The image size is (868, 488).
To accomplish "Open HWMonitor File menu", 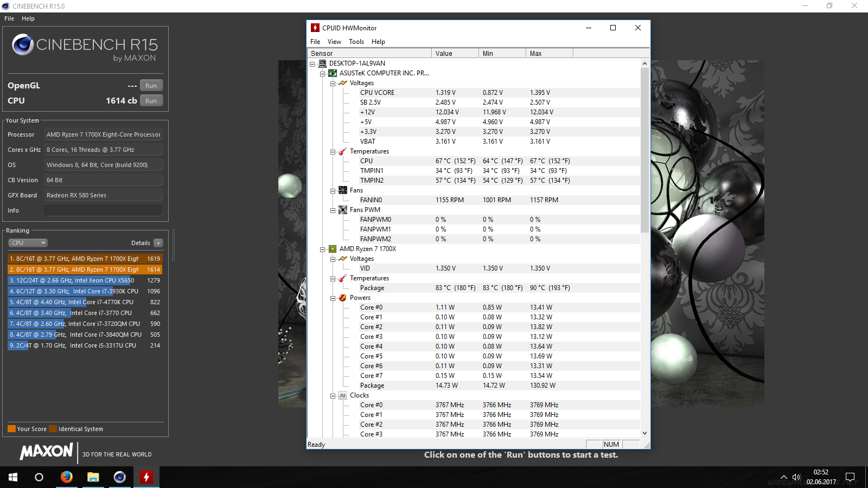I will point(315,42).
